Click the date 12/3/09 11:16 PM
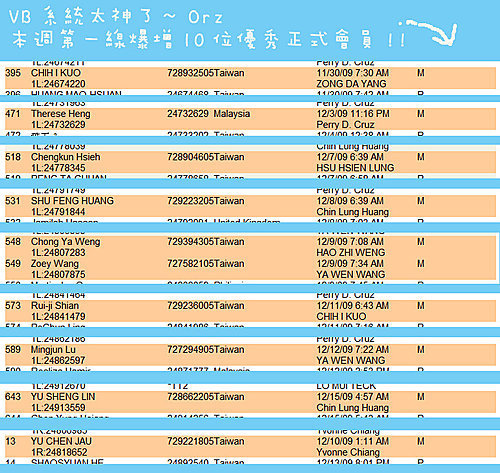The width and height of the screenshot is (500, 473). coord(353,114)
